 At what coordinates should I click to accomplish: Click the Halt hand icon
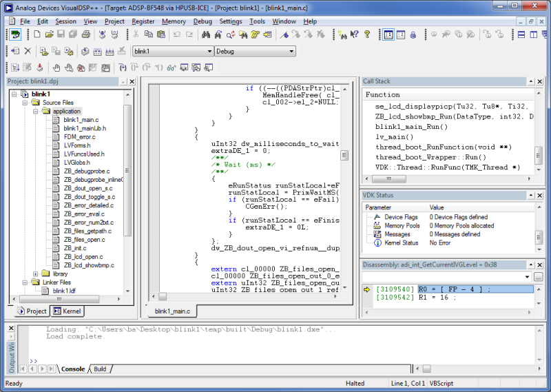pos(56,68)
